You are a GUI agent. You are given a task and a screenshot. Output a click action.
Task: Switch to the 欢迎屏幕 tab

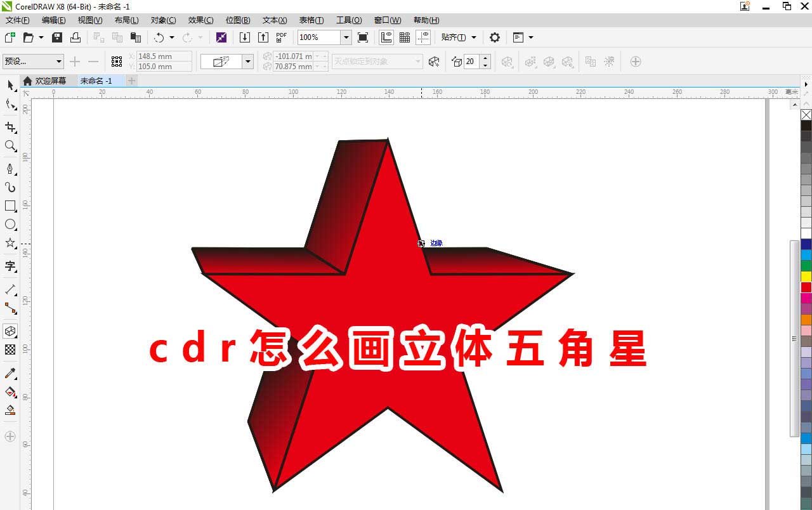tap(50, 81)
